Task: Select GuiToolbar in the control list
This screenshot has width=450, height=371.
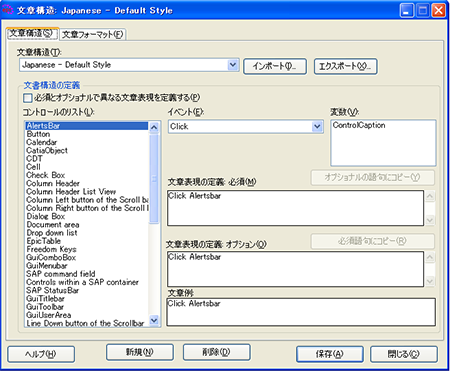Action: pos(86,307)
